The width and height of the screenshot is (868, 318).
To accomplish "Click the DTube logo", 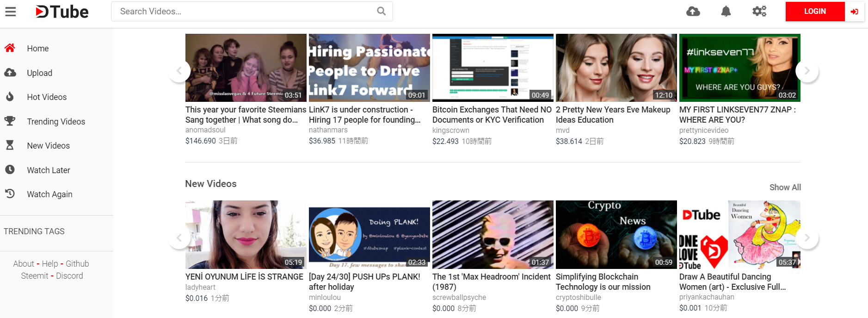I will point(62,12).
